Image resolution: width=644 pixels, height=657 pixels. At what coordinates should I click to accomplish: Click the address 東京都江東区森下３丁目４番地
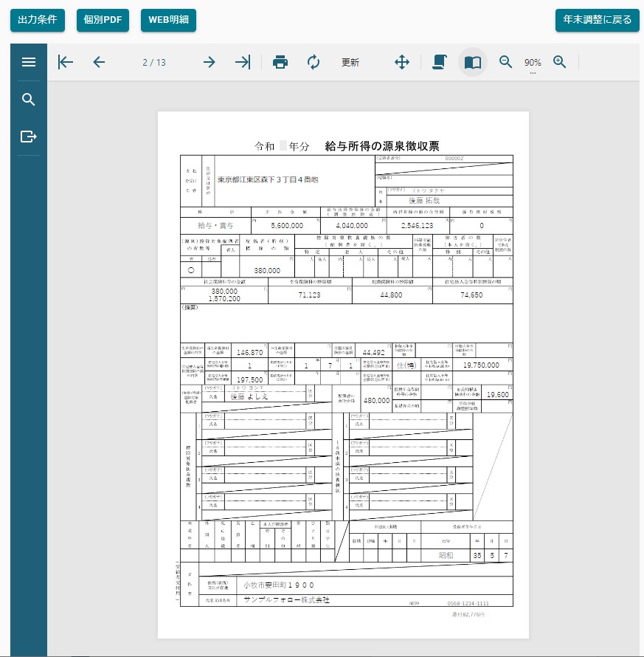point(268,179)
